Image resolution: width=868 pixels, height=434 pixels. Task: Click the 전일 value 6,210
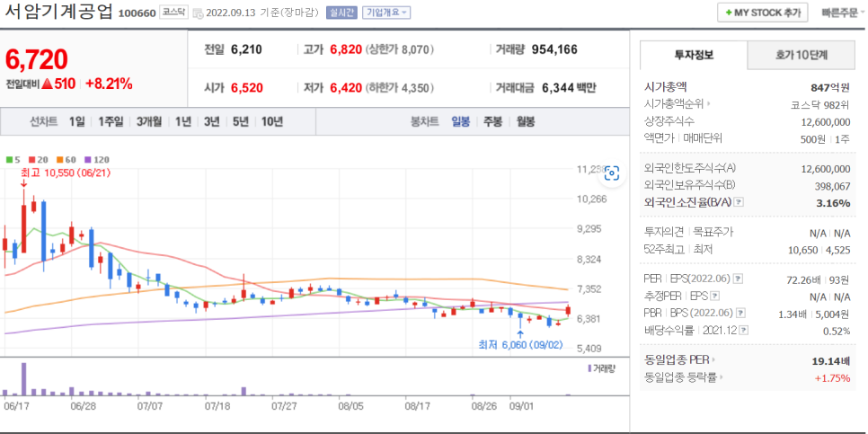246,49
